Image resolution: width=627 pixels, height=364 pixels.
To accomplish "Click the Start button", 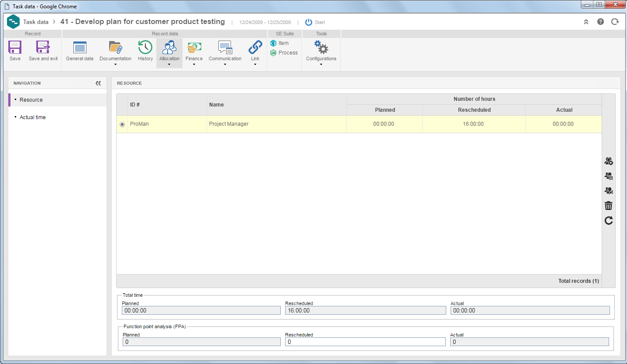I will 315,22.
